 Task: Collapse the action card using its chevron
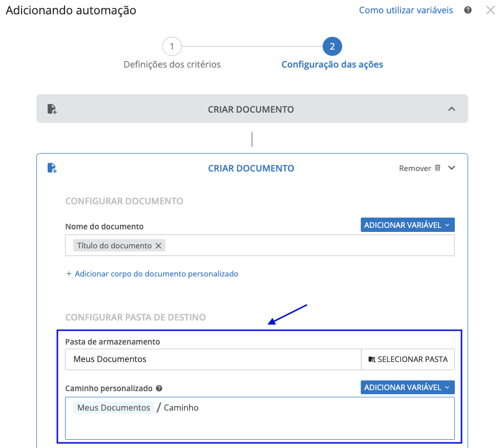coord(451,168)
